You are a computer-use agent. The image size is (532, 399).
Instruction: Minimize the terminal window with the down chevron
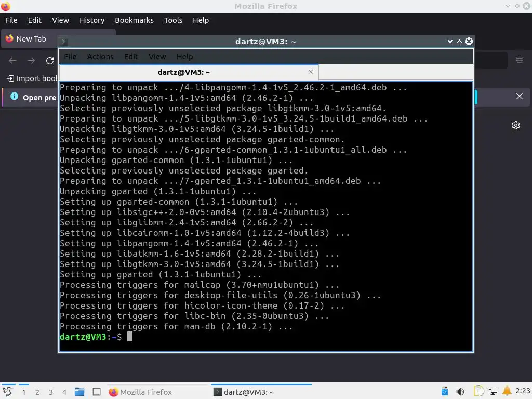pyautogui.click(x=450, y=42)
